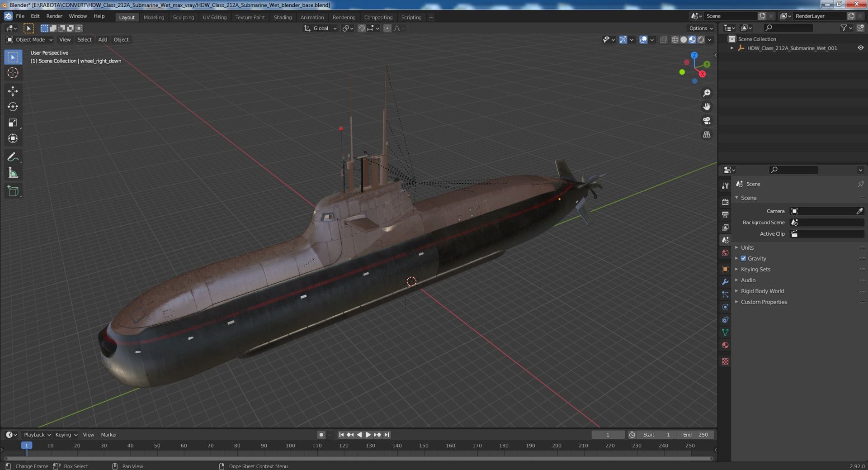Activate the Scale tool
Screen dimensions: 868x470
point(13,123)
